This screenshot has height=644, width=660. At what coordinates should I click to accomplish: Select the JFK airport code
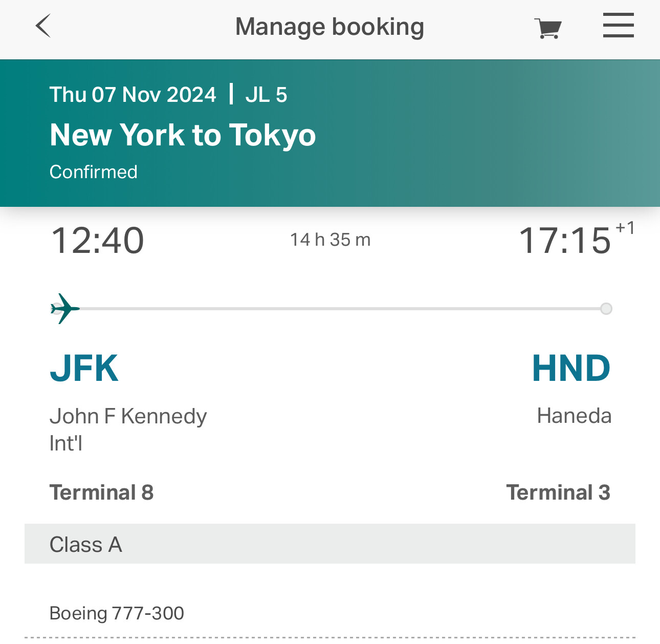pyautogui.click(x=84, y=369)
